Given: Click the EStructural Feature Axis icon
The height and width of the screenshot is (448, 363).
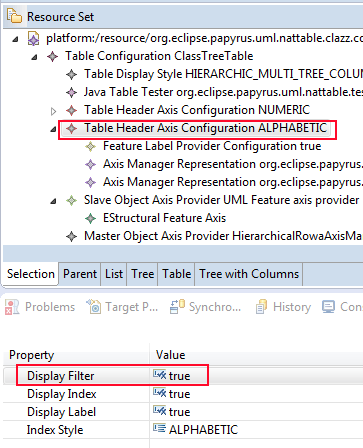Looking at the screenshot, I should (x=91, y=218).
